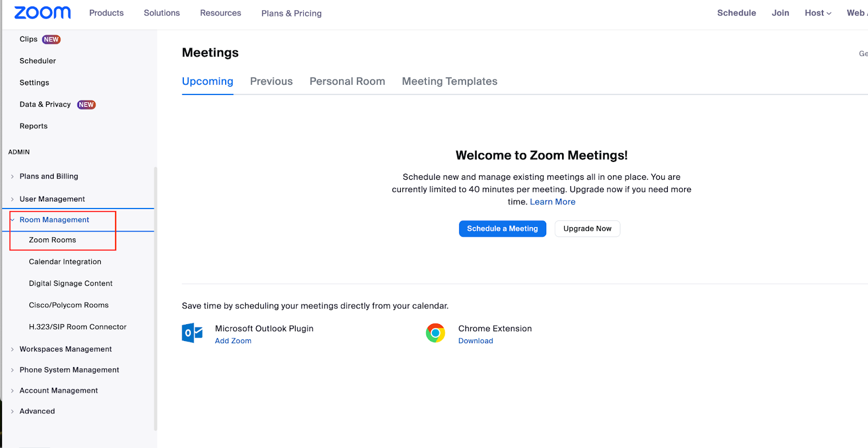868x448 pixels.
Task: Click the Microsoft Outlook plugin icon
Action: 192,333
